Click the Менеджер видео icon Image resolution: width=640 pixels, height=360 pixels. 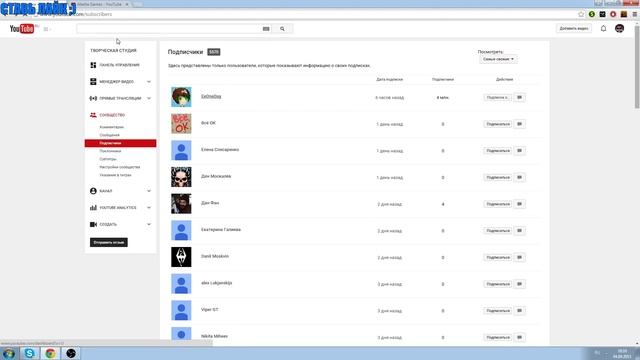[x=93, y=82]
